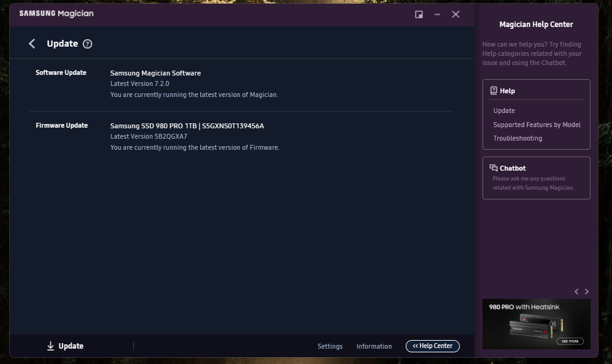612x364 pixels.
Task: Open the 980 PRO with Heatsink banner
Action: click(536, 324)
